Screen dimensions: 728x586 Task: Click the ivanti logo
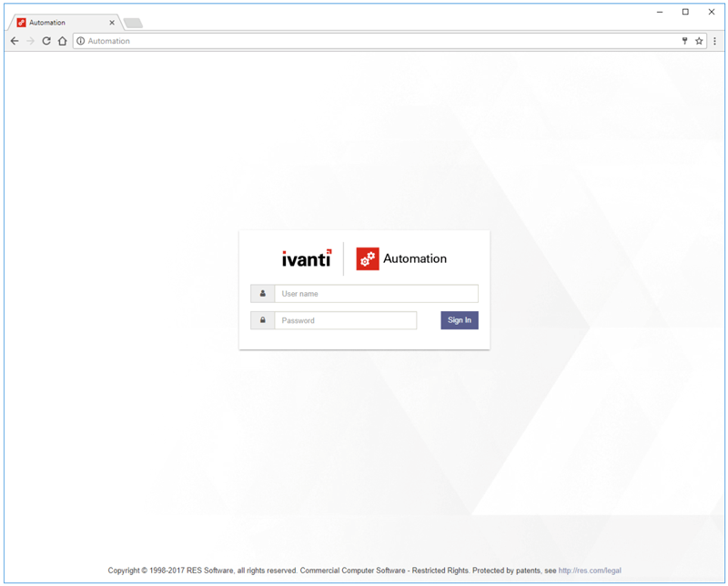point(307,258)
